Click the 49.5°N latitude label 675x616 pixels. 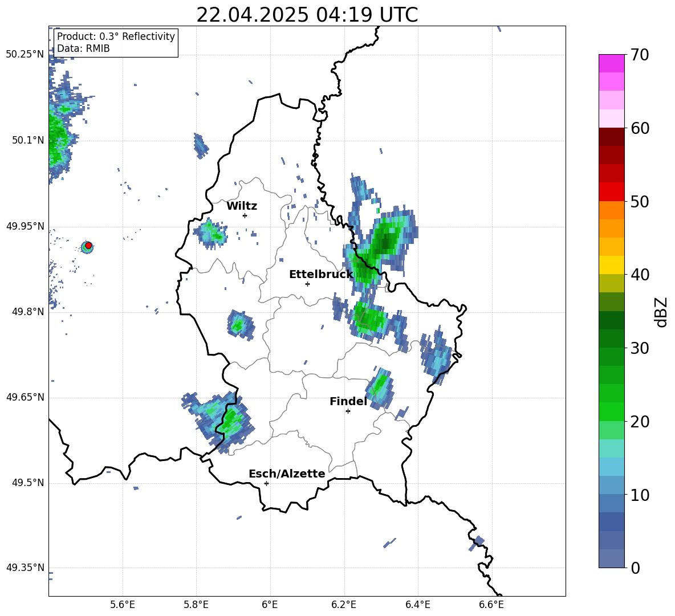click(x=28, y=483)
